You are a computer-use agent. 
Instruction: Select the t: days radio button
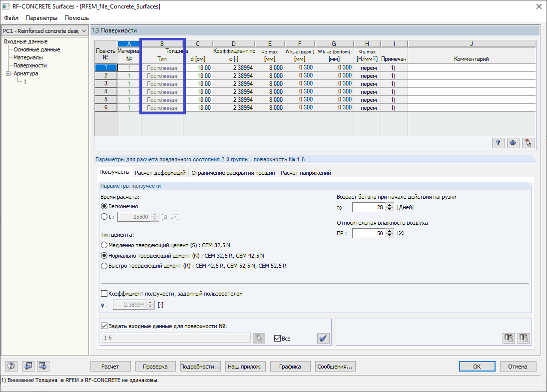click(104, 217)
